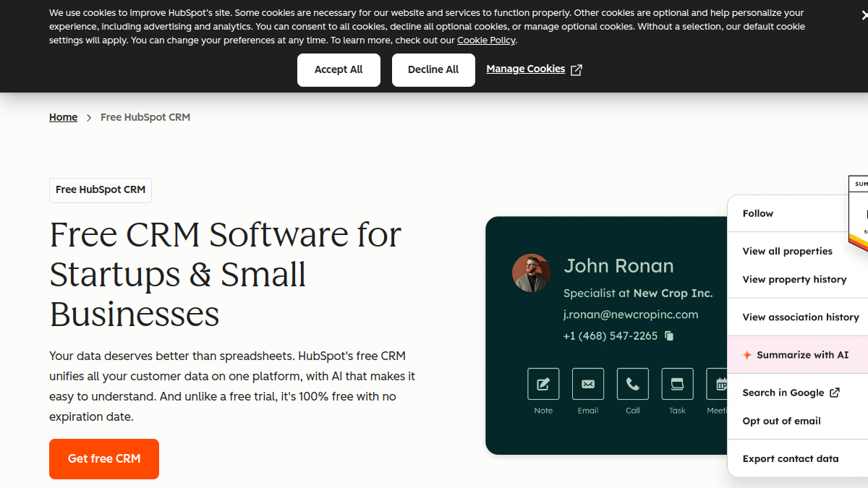Viewport: 868px width, 488px height.
Task: Open Manage Cookies settings
Action: 526,69
